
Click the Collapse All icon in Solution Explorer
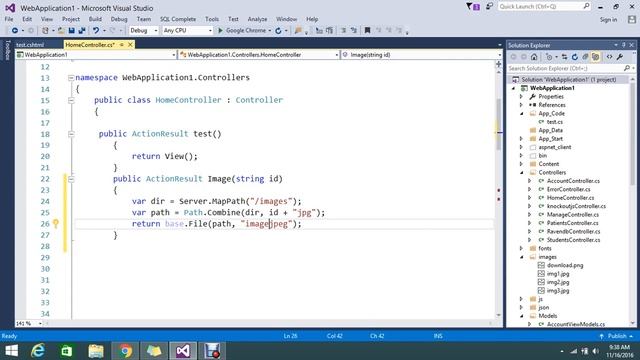point(585,57)
